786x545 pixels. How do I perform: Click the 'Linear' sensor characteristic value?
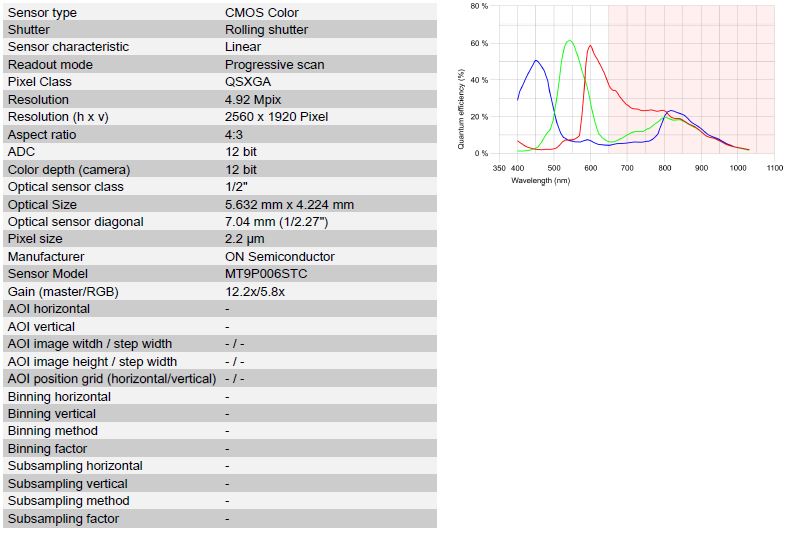(x=243, y=47)
